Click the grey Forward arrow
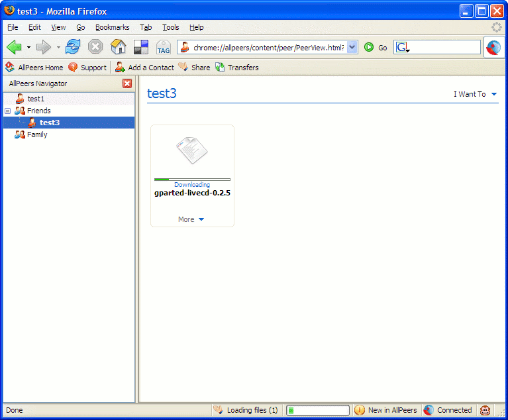This screenshot has height=420, width=508. click(x=44, y=47)
